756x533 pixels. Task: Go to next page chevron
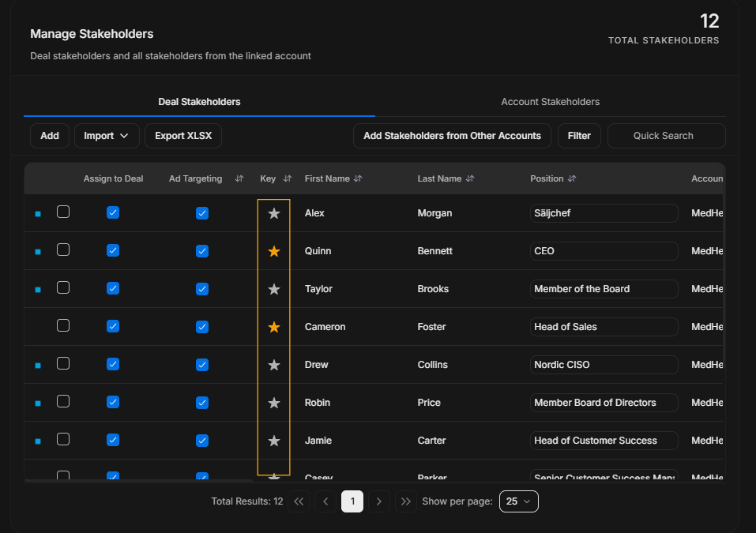pyautogui.click(x=379, y=501)
